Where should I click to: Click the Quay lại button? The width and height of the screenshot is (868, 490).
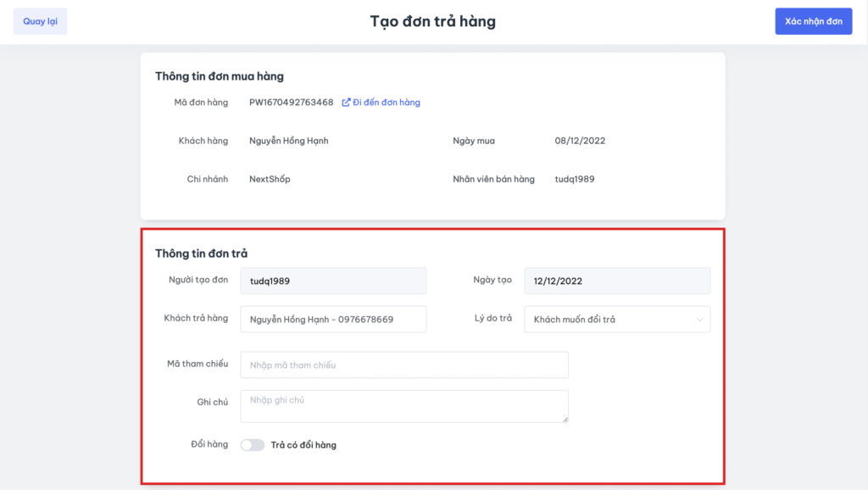tap(40, 21)
